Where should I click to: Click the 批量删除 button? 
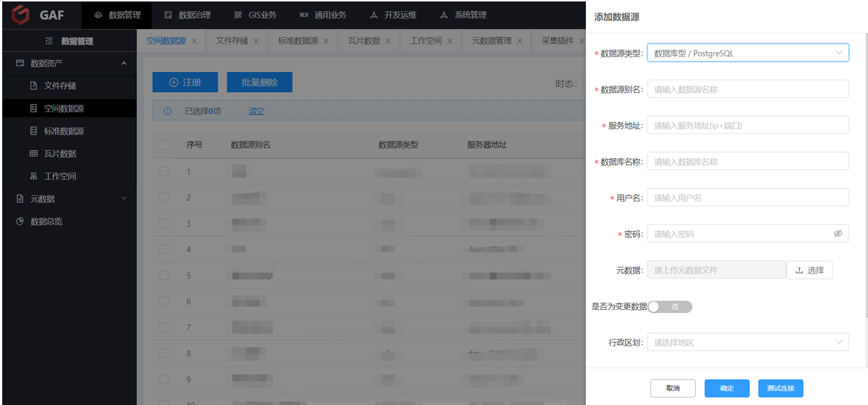260,82
